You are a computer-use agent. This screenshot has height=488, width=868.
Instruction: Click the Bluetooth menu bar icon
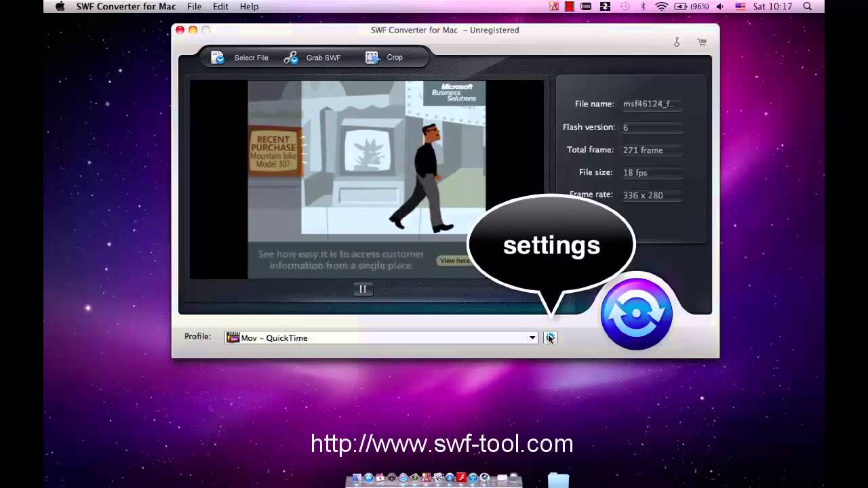point(643,6)
